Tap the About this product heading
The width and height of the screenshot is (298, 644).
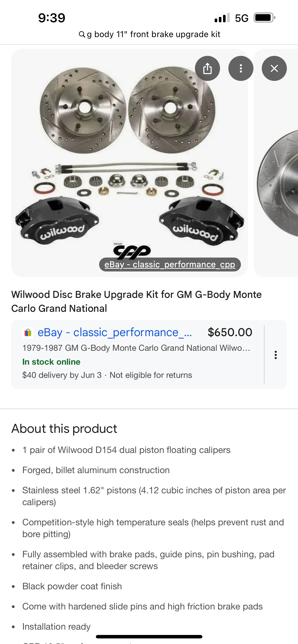64,428
